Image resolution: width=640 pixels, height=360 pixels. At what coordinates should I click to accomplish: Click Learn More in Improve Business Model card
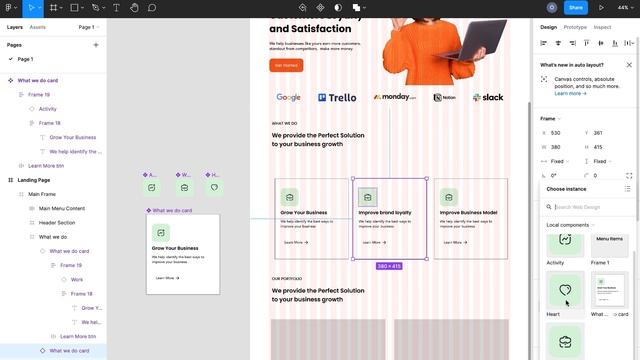coord(456,242)
